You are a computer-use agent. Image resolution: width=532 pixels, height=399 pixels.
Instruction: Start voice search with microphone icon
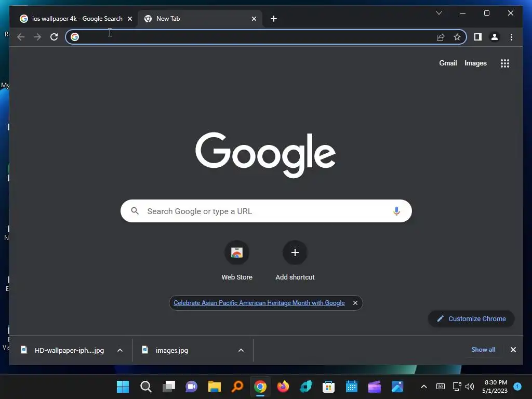click(x=396, y=211)
